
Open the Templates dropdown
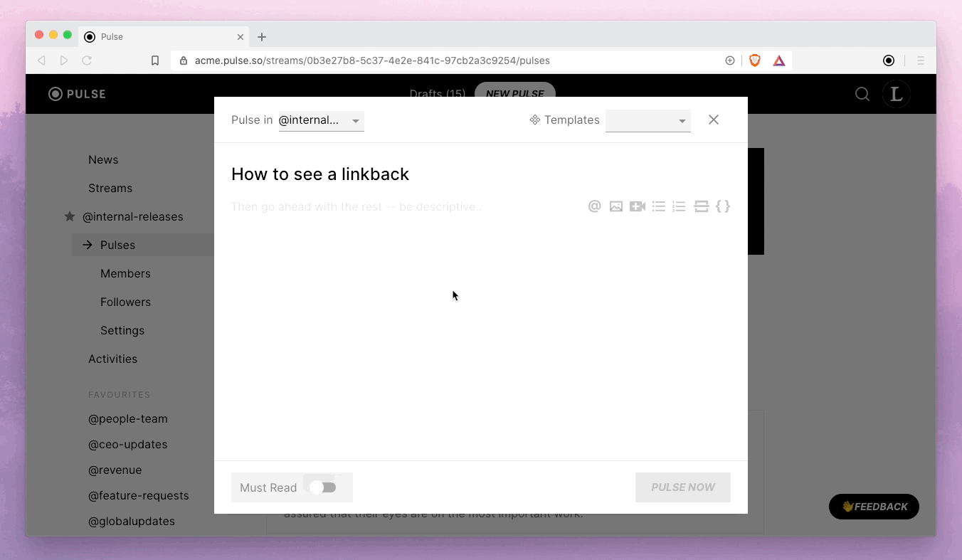pyautogui.click(x=647, y=120)
